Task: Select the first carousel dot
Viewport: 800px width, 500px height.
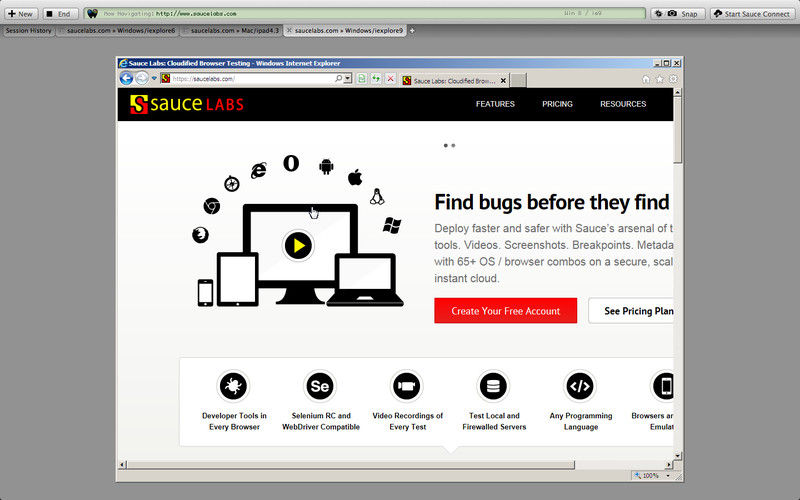Action: 445,145
